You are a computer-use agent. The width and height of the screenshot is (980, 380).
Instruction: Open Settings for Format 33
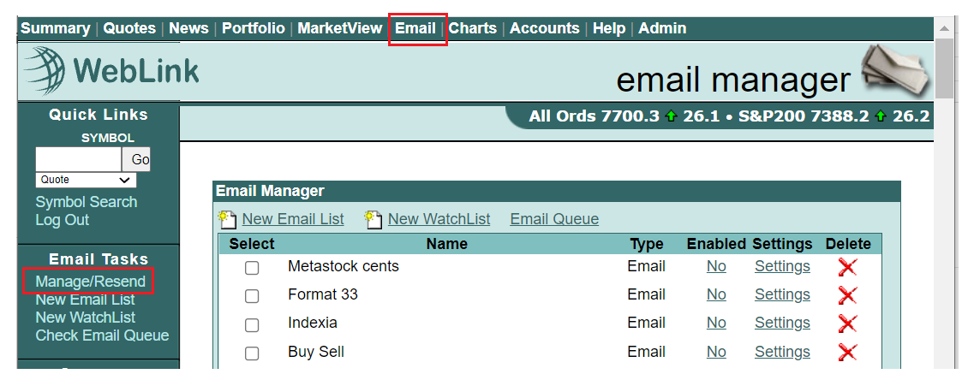tap(782, 294)
